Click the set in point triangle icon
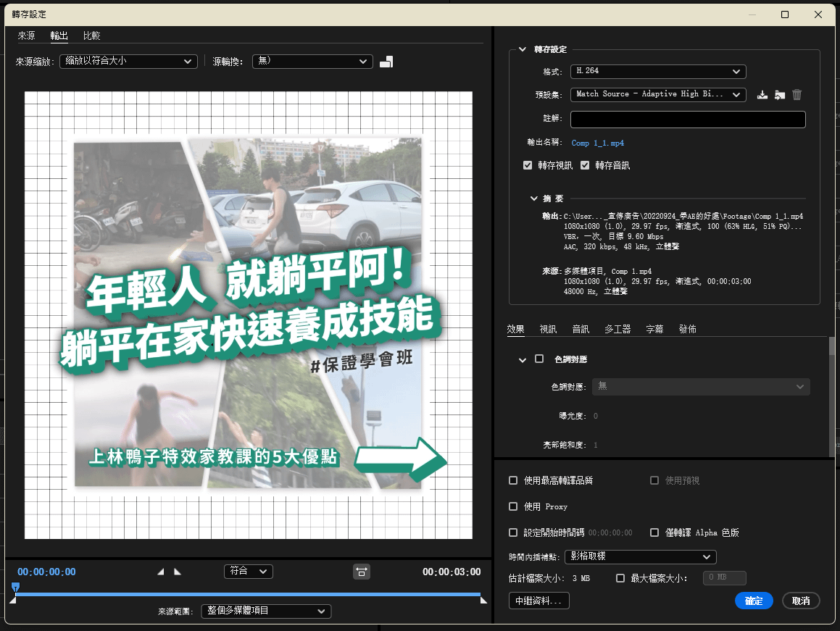 (162, 572)
